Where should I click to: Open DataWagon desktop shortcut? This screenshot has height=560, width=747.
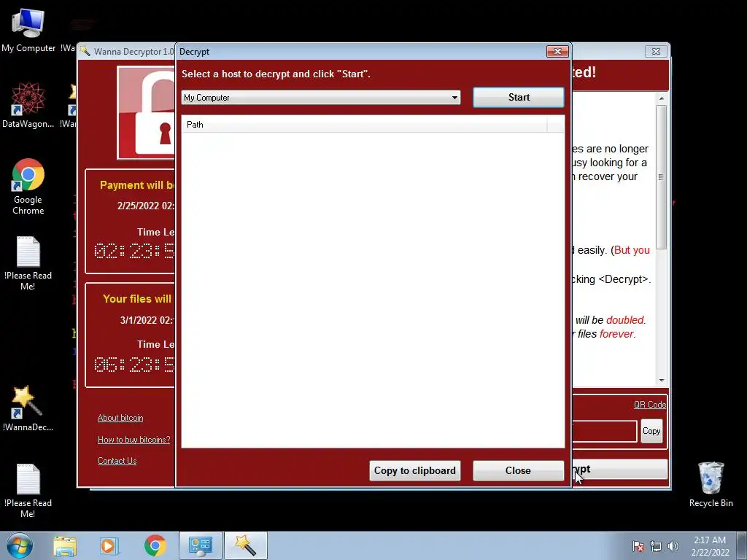point(28,105)
